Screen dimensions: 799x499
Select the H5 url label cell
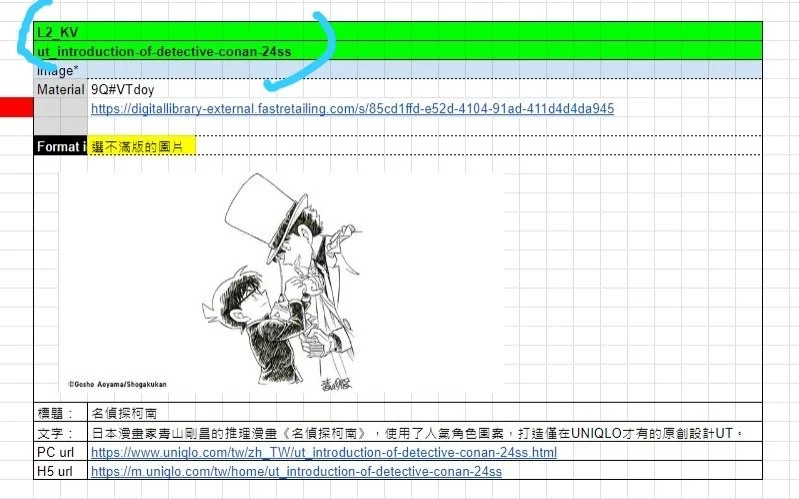point(61,471)
